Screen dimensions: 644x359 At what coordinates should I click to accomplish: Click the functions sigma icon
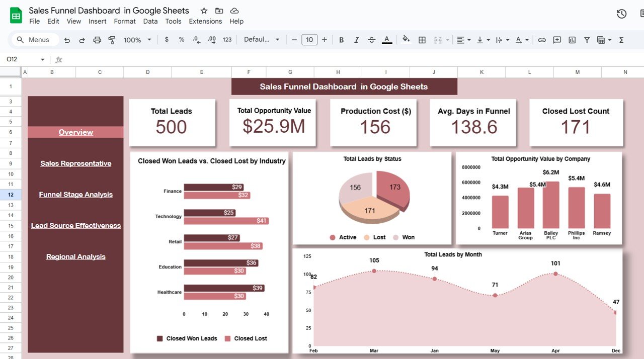tap(621, 40)
